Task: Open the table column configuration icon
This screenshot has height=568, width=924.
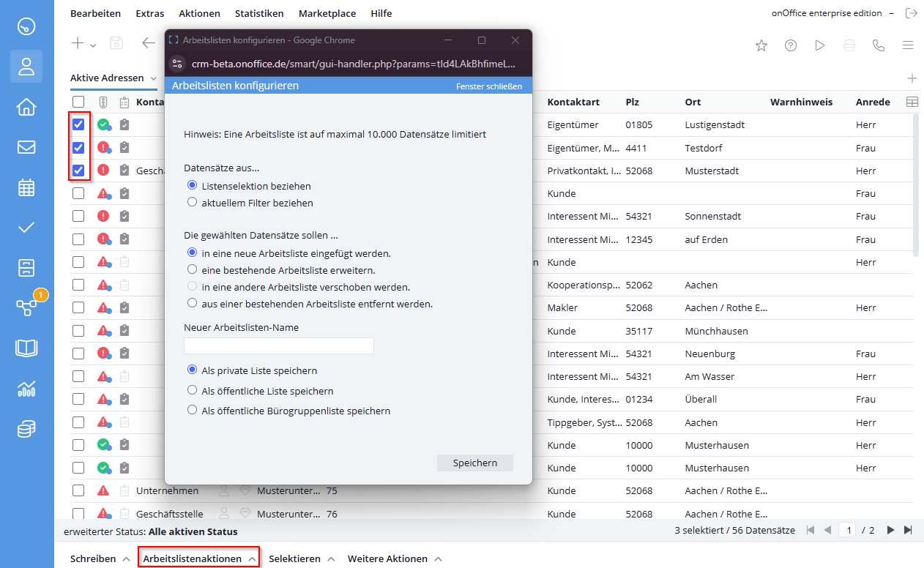Action: (x=912, y=102)
